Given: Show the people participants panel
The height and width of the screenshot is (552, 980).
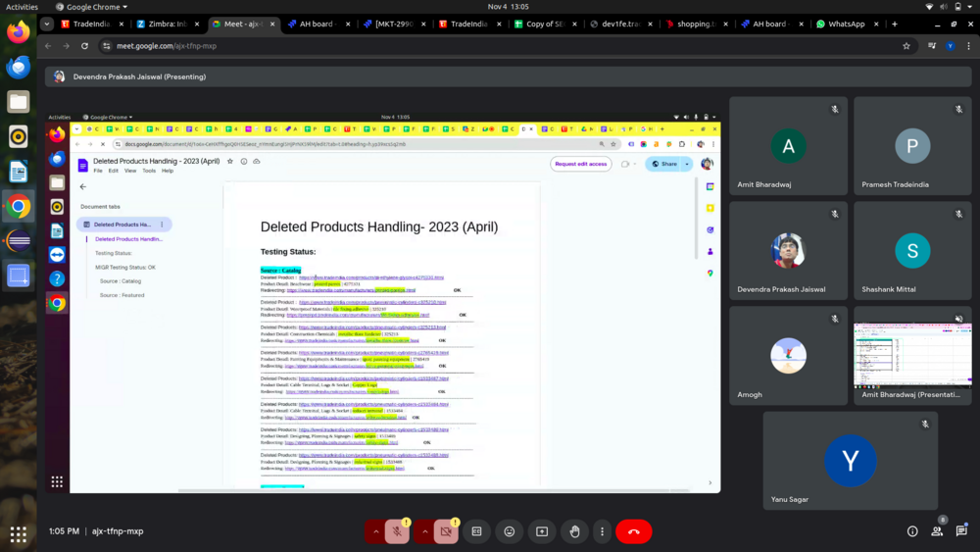Looking at the screenshot, I should [x=937, y=531].
